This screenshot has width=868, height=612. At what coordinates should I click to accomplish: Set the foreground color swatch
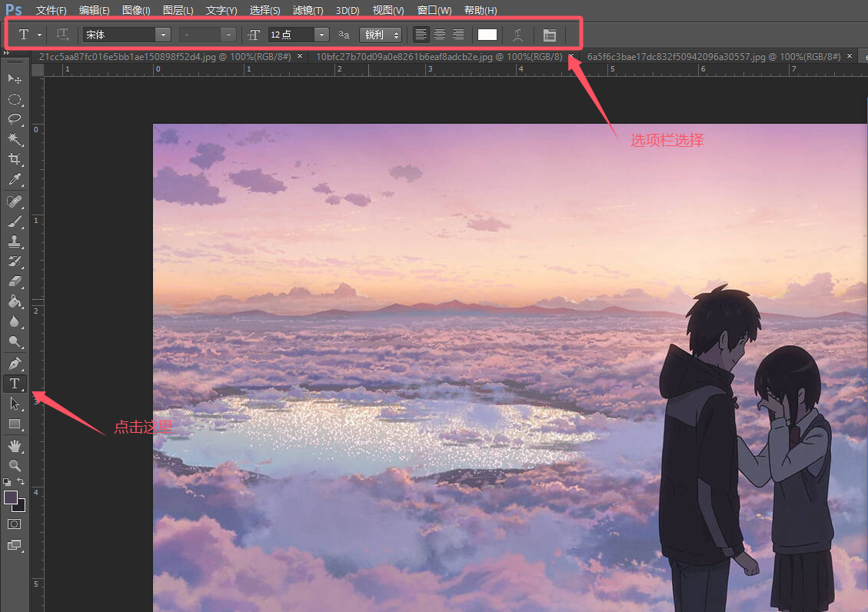(x=10, y=497)
